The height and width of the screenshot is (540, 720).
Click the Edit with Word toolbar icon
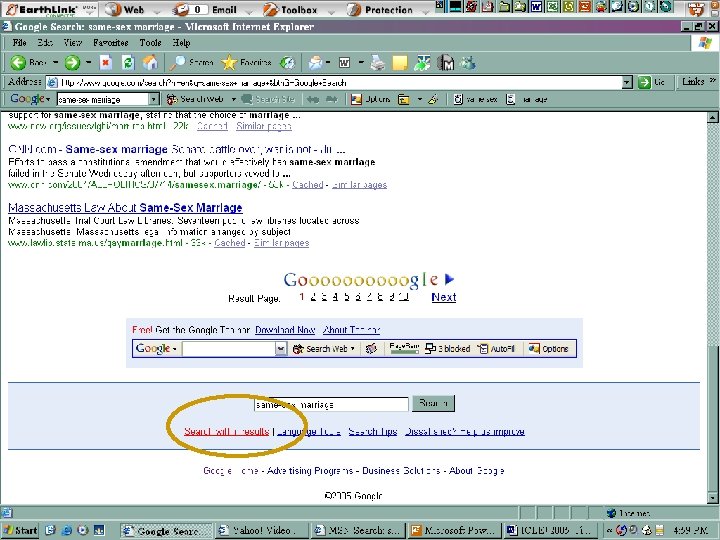tap(344, 62)
